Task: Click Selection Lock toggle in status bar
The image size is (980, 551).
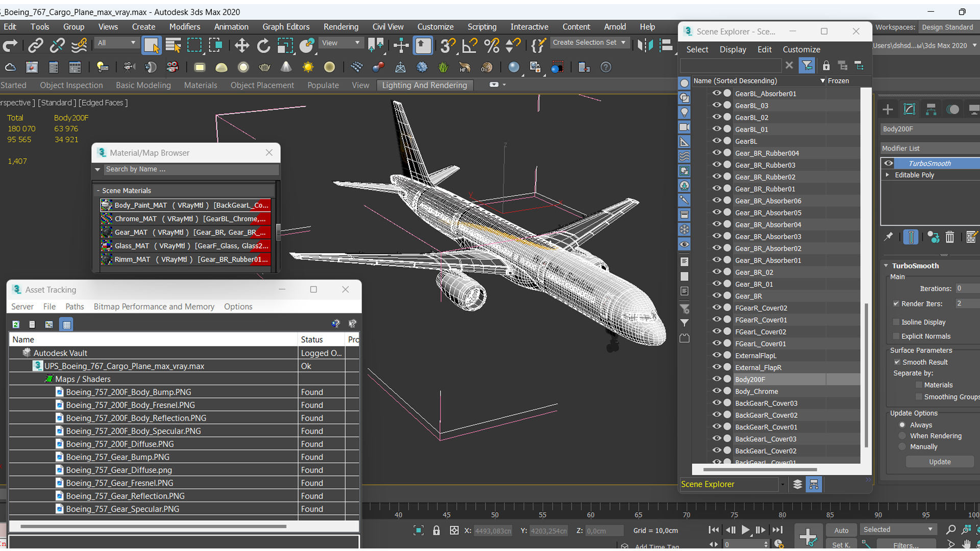Action: 436,531
